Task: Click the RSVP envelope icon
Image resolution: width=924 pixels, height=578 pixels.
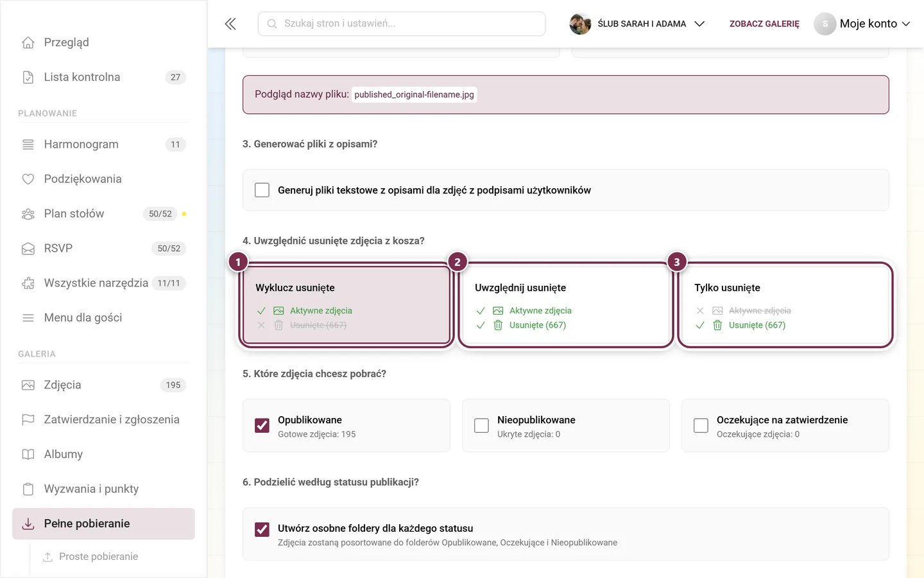Action: click(x=28, y=249)
